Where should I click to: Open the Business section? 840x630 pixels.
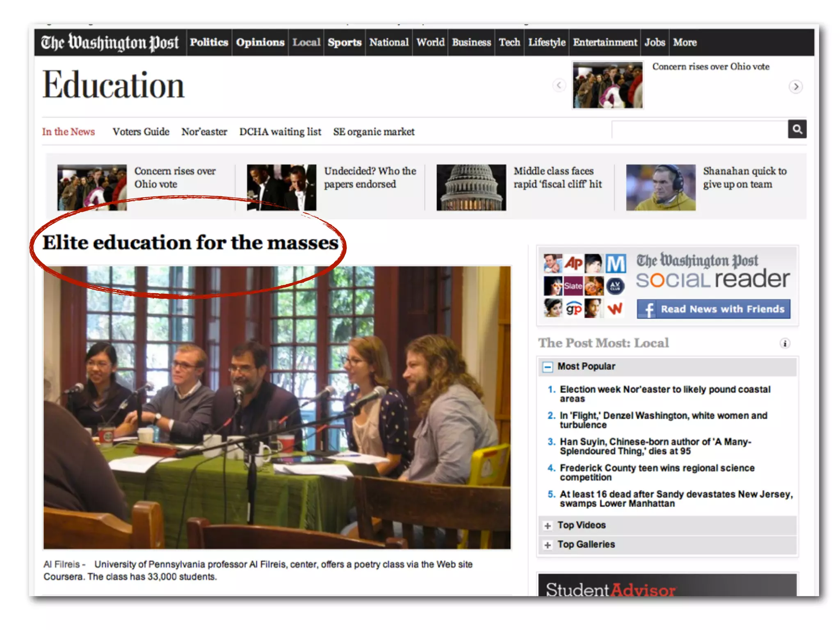[x=471, y=42]
